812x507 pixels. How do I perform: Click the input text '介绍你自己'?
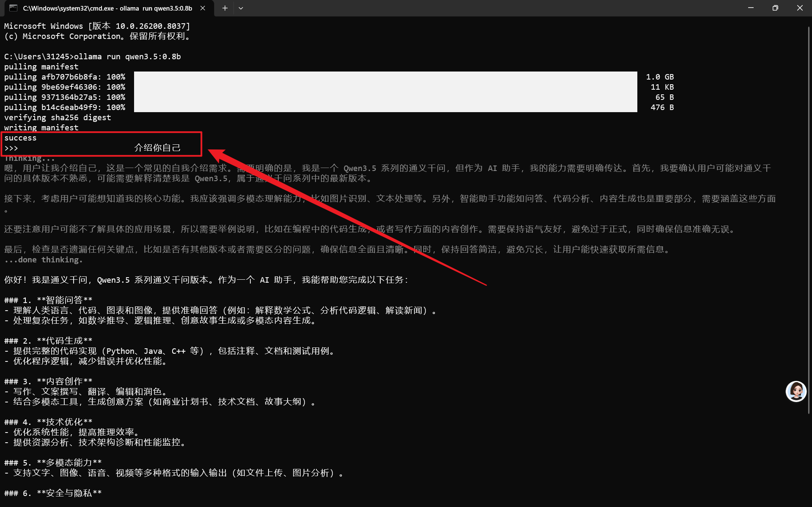157,148
